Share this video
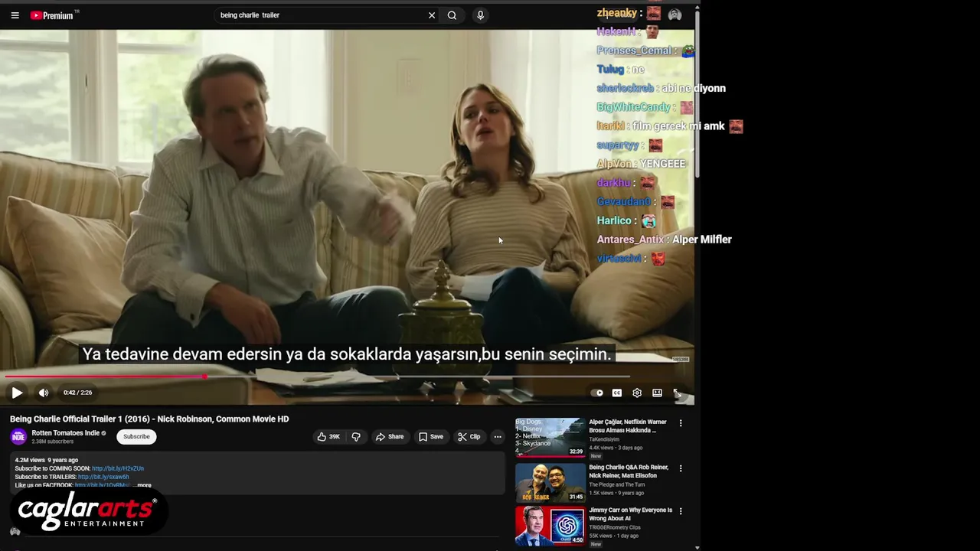Screen dimensions: 980x551 [x=389, y=437]
